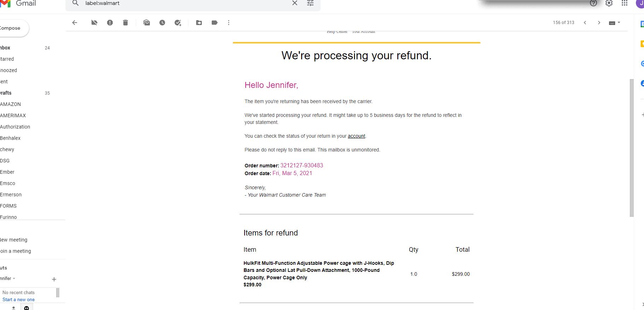The width and height of the screenshot is (644, 310).
Task: Go to the previous (newer) email
Action: coord(585,23)
